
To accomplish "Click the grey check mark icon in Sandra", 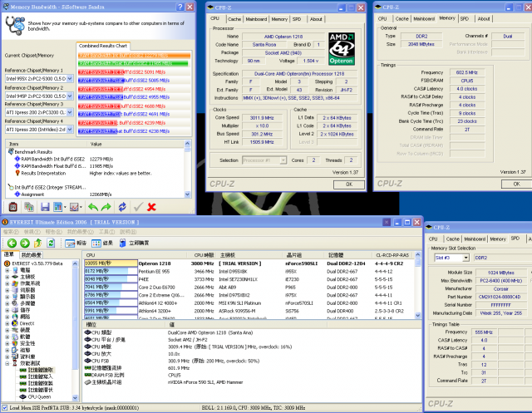I will pos(138,207).
